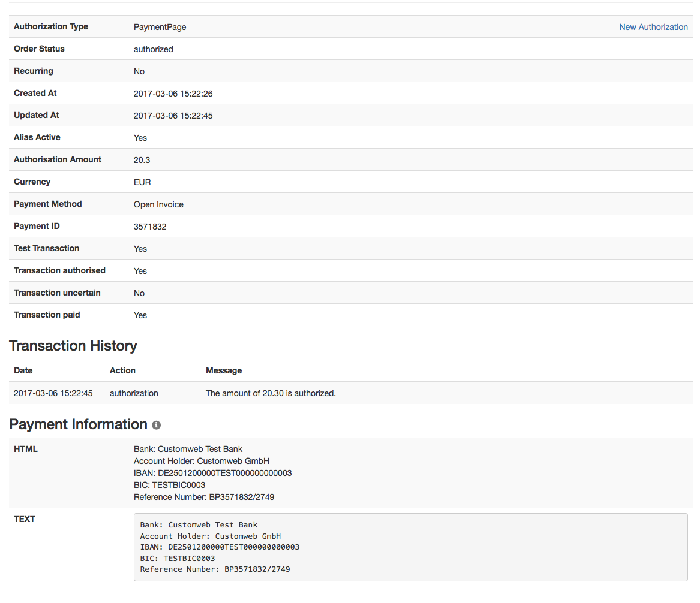The image size is (700, 603).
Task: Select the Action column header
Action: [x=122, y=370]
